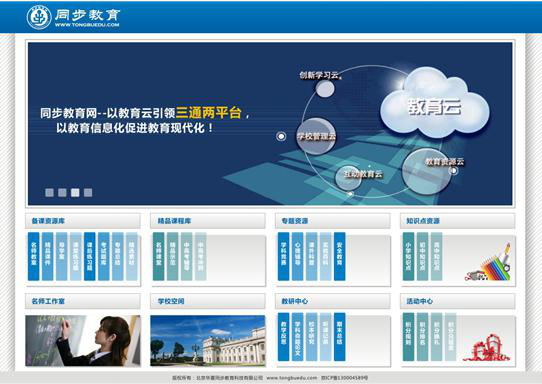Viewport: 542px width, 384px height.
Task: Open the 名师教案 vertical tile
Action: click(34, 256)
